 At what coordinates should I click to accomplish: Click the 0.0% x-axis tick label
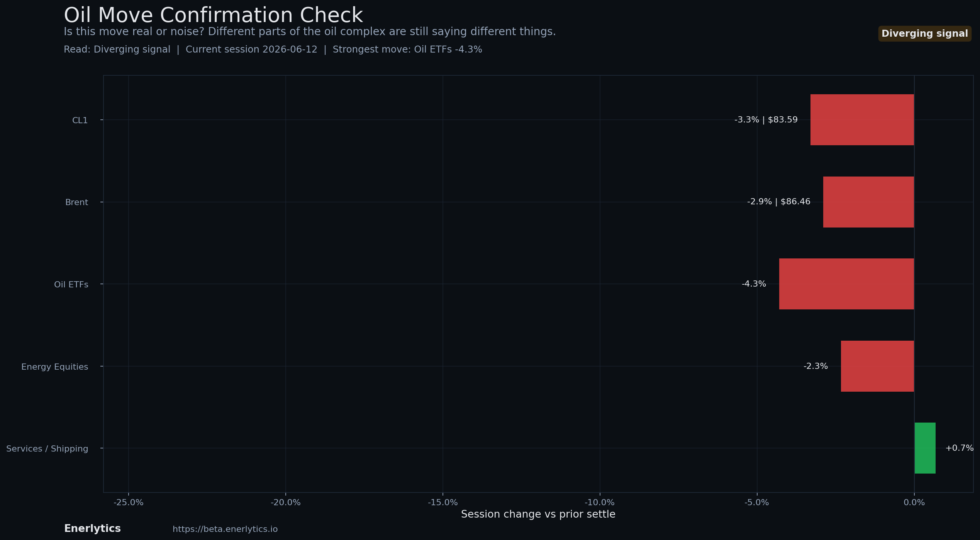[914, 503]
